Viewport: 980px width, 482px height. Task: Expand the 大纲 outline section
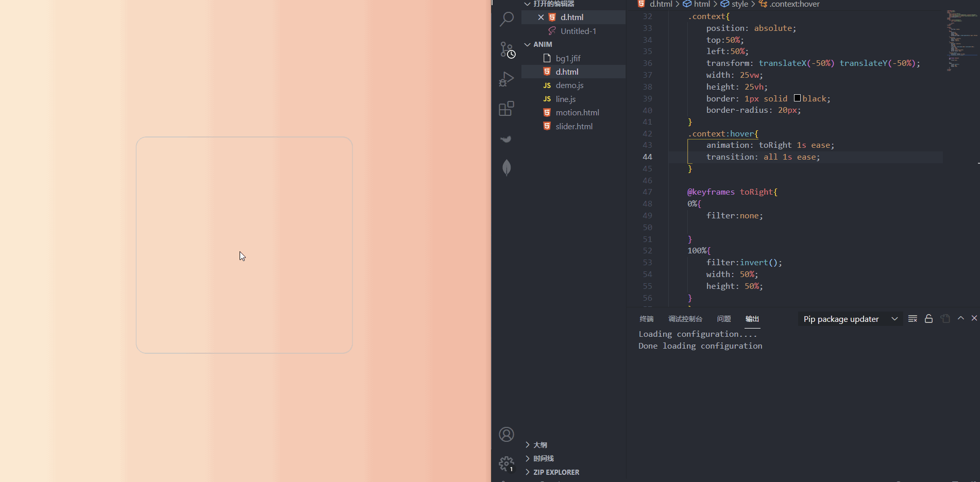[527, 445]
